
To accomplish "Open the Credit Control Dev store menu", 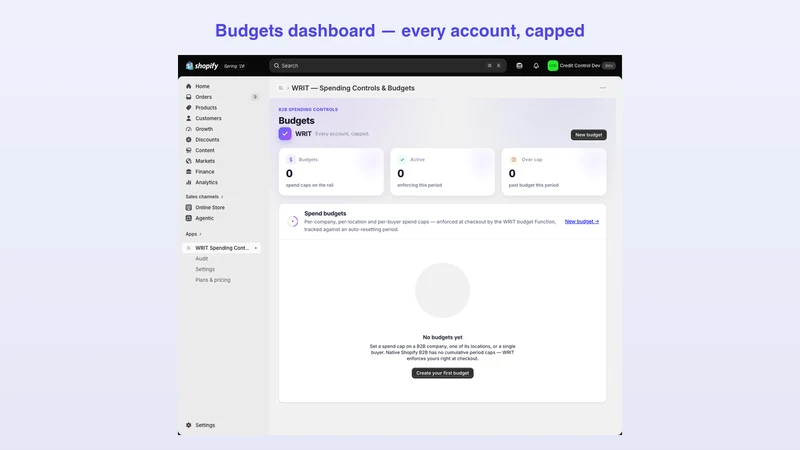I will [582, 66].
